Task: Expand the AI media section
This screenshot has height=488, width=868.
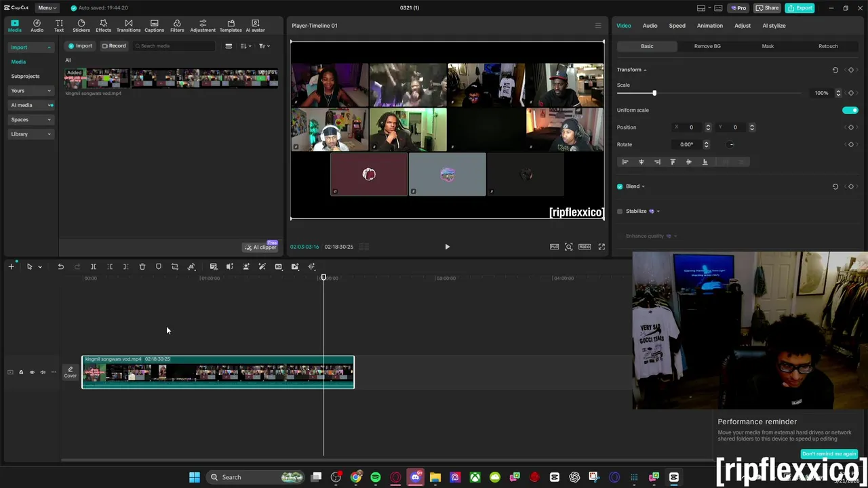Action: pyautogui.click(x=31, y=105)
